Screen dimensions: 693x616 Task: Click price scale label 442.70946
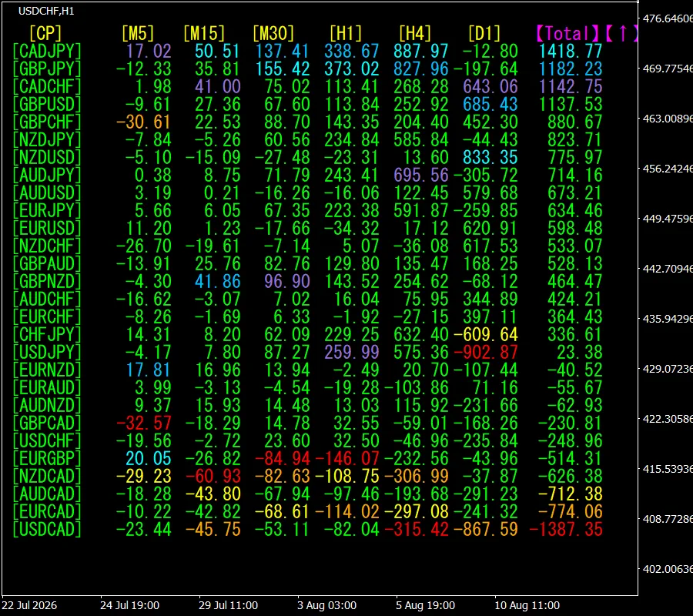pyautogui.click(x=668, y=269)
